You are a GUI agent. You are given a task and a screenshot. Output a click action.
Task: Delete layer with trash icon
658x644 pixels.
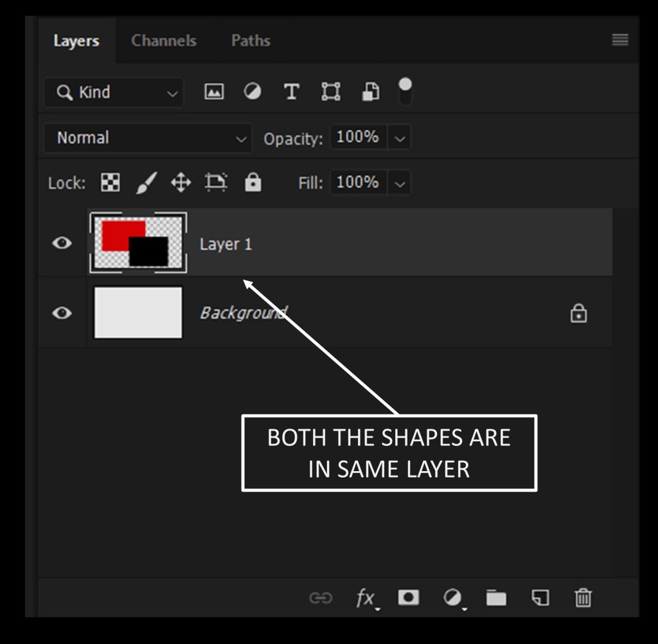click(x=583, y=598)
